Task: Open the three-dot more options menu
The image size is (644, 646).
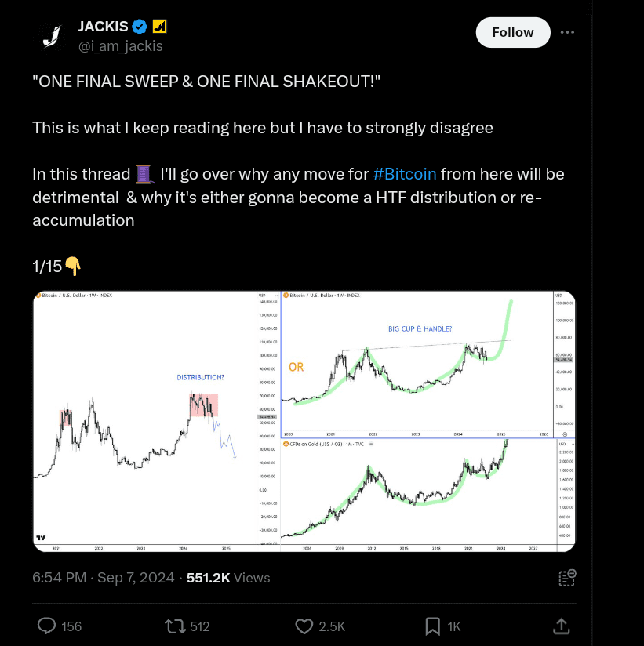Action: (x=569, y=32)
